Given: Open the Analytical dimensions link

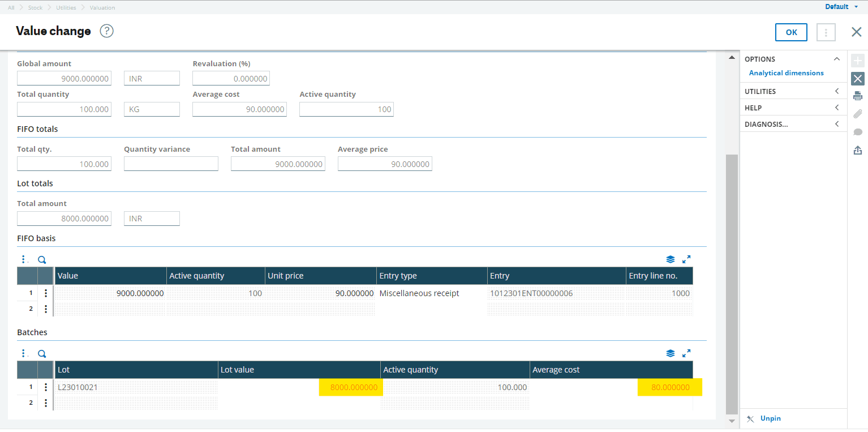Looking at the screenshot, I should pyautogui.click(x=786, y=73).
